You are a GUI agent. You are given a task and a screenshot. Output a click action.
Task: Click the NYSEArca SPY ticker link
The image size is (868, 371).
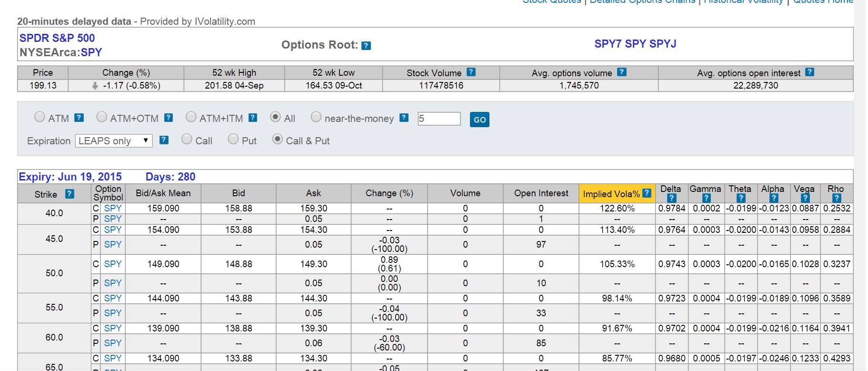(91, 52)
